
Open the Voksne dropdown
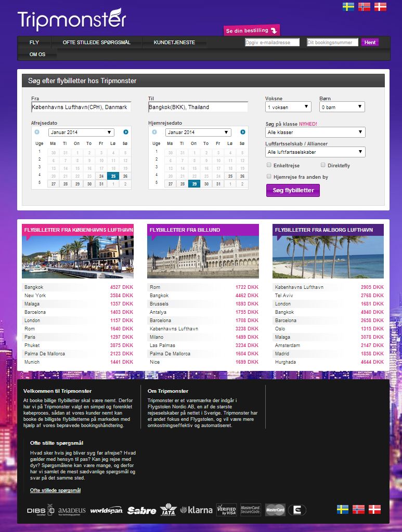pos(288,107)
